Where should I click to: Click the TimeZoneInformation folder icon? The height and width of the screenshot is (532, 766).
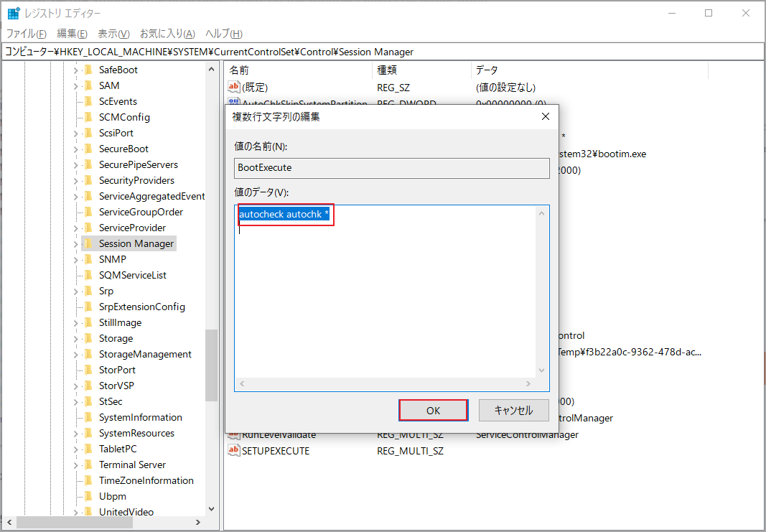coord(89,480)
